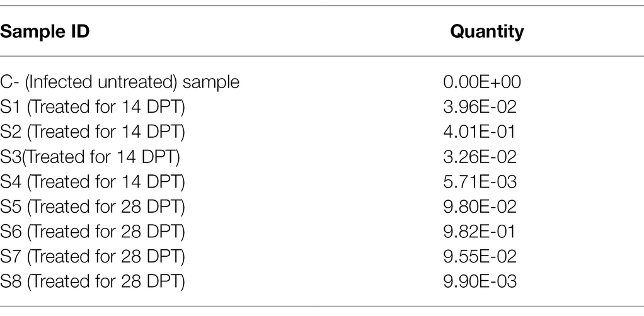
Task: Select the S8 (Treated for 28 DPT) label
Action: (93, 281)
